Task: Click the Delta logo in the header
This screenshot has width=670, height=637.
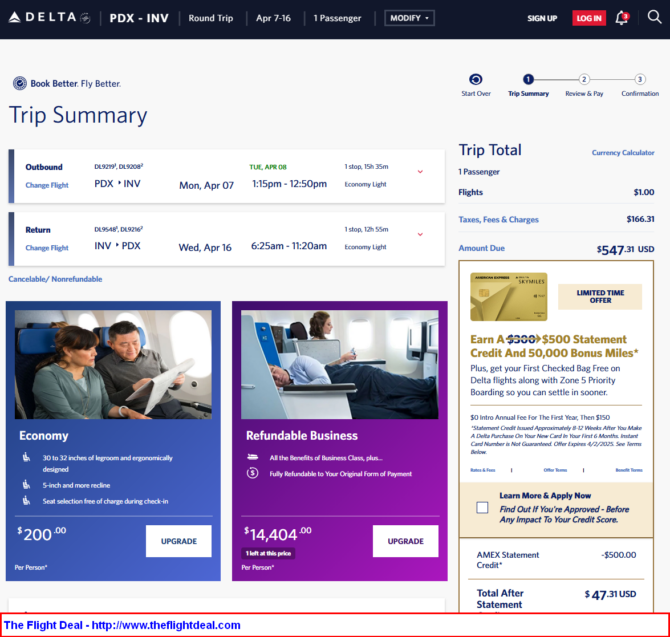Action: click(49, 18)
